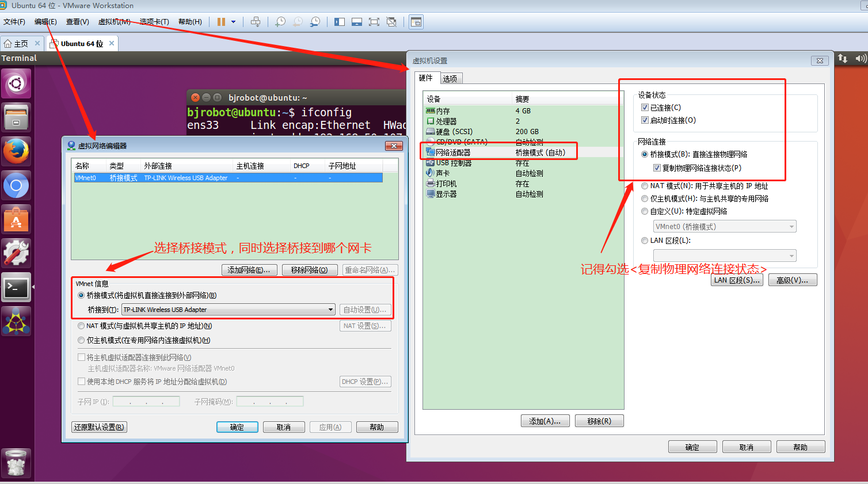Click the Unity mode toolbar icon

(391, 22)
